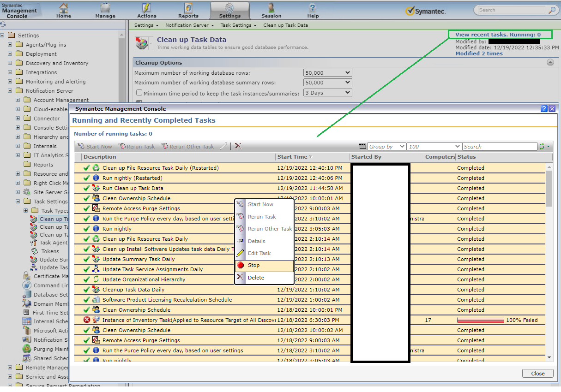Viewport: 561px width, 392px height.
Task: Click the dialog task Search field
Action: point(499,147)
